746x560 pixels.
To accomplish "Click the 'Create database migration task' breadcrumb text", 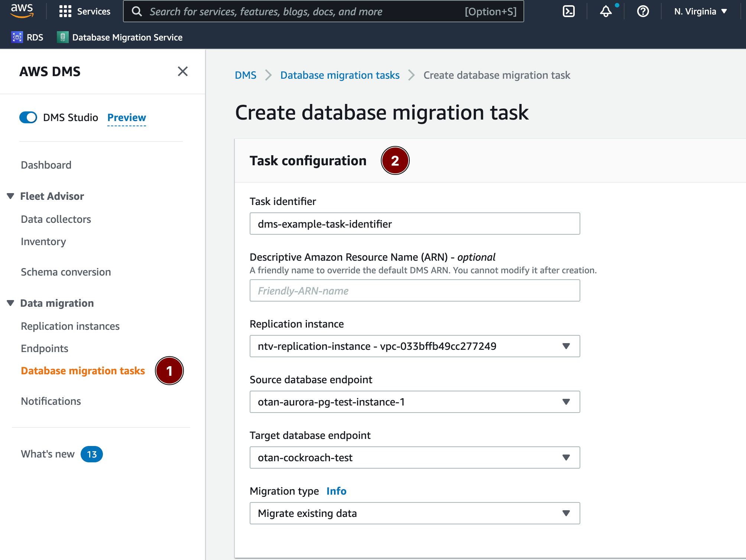I will pyautogui.click(x=497, y=75).
